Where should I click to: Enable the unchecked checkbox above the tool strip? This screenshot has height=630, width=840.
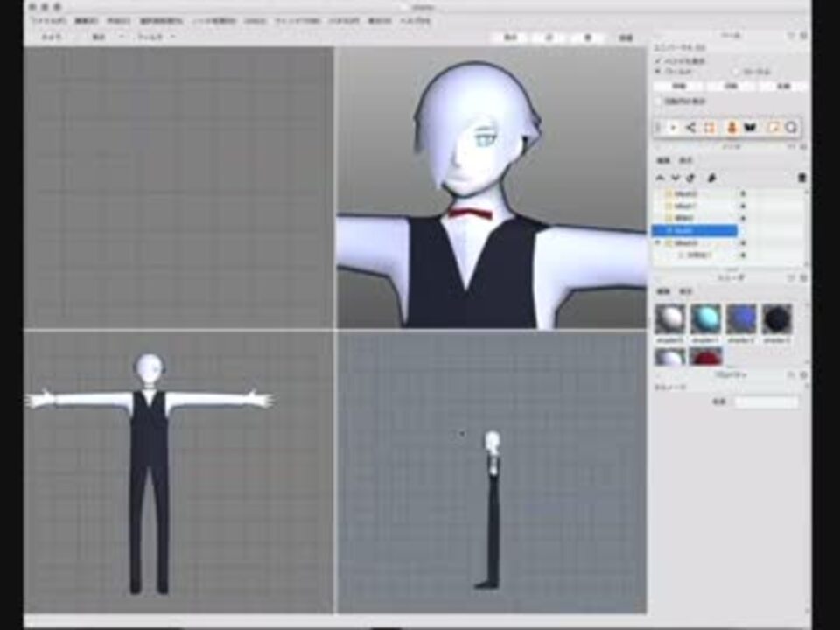click(659, 101)
